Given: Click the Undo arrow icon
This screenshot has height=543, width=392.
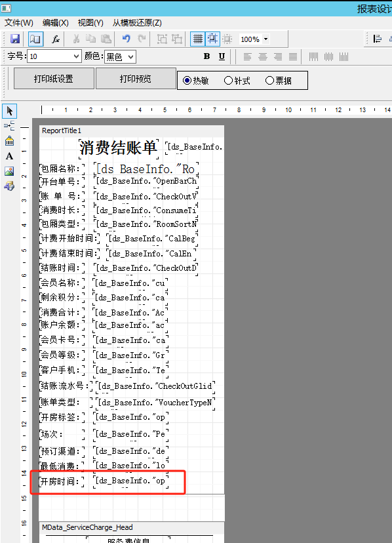Looking at the screenshot, I should [x=126, y=39].
